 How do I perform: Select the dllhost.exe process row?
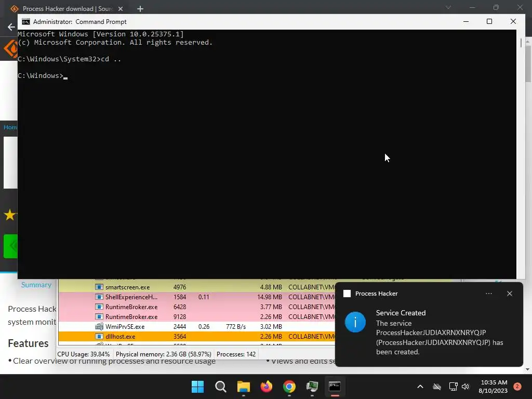tap(197, 336)
